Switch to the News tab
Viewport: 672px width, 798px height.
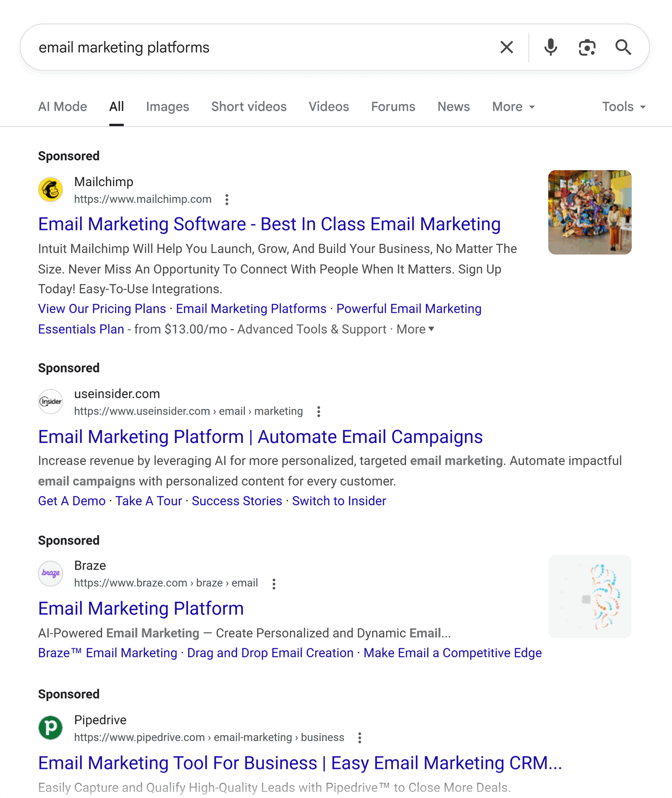click(453, 107)
